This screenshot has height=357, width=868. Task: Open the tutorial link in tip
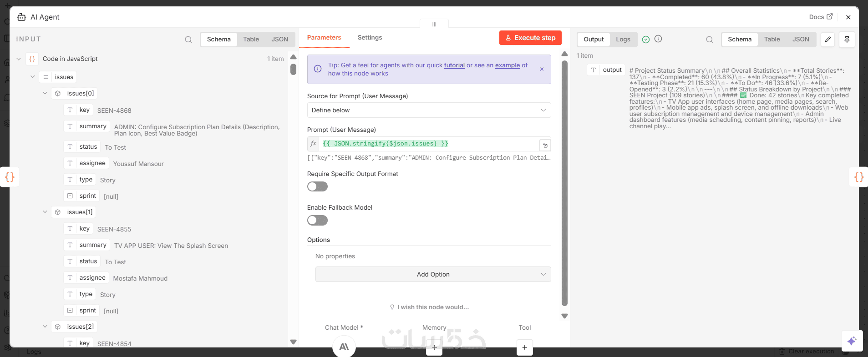click(454, 65)
